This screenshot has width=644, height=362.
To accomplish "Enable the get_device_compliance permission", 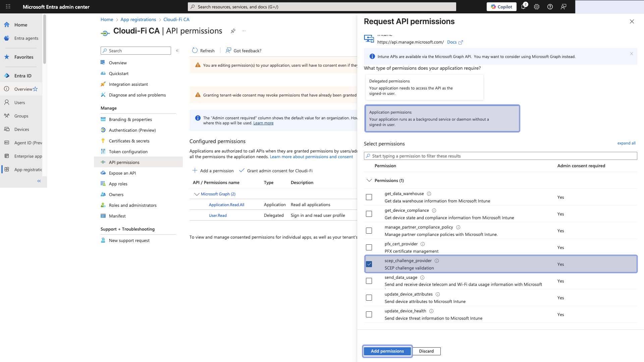I will 369,214.
